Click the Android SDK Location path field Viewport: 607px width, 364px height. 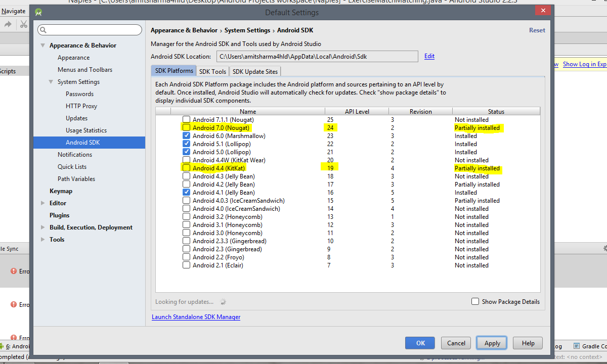(317, 56)
